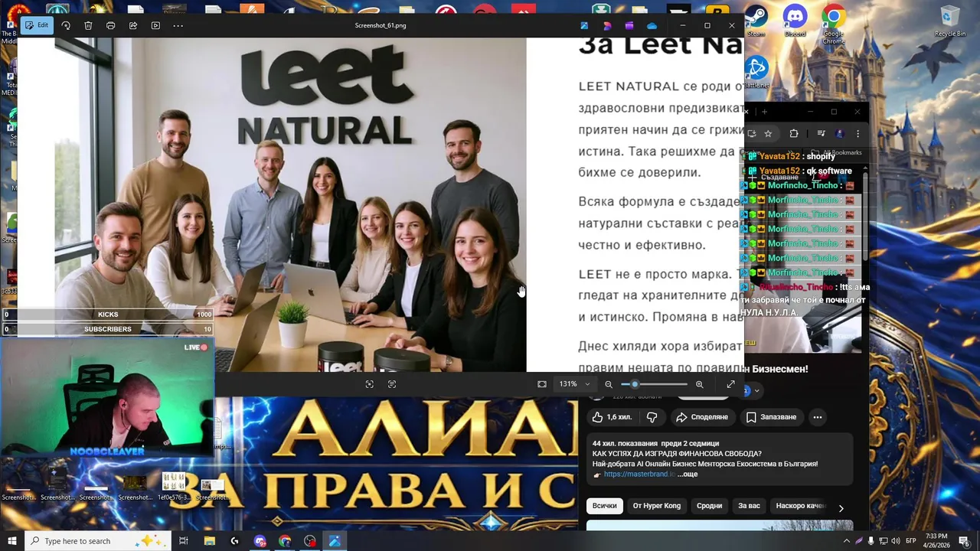Zoom in with the plus magnifier
Screen dimensions: 980x551
[699, 384]
